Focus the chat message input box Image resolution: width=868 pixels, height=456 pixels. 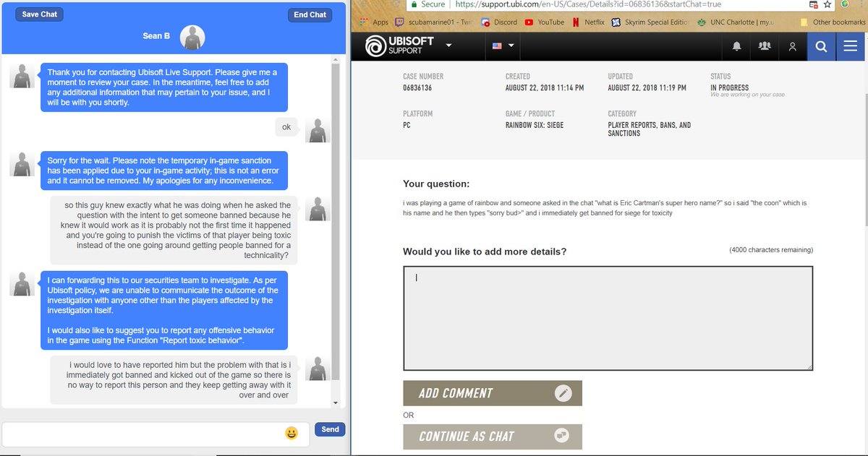coord(156,434)
